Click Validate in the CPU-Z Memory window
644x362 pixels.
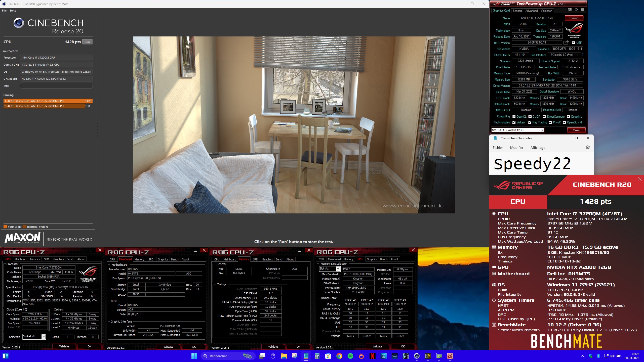[273, 347]
